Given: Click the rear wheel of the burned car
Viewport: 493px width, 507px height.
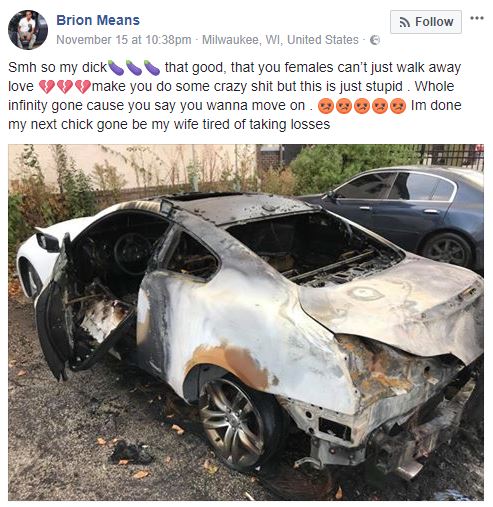Looking at the screenshot, I should tap(235, 422).
